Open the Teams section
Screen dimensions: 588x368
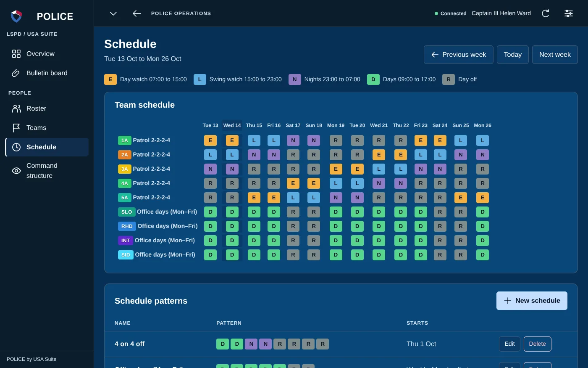pyautogui.click(x=47, y=128)
